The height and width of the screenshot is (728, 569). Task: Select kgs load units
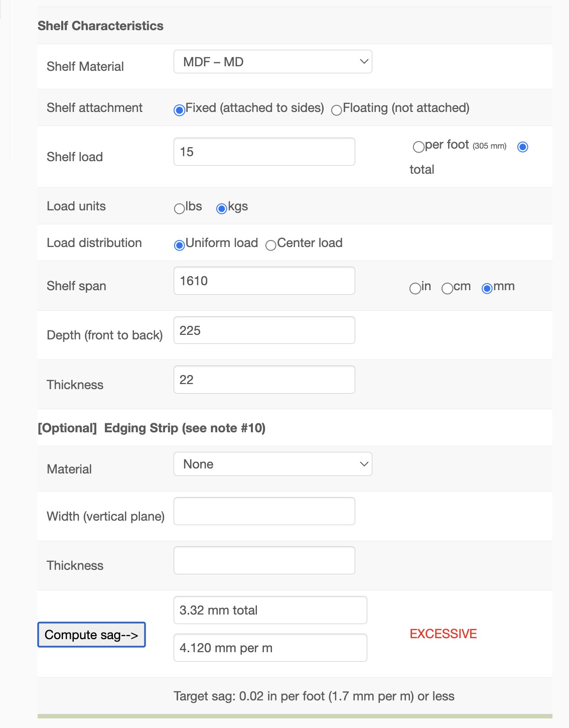221,208
